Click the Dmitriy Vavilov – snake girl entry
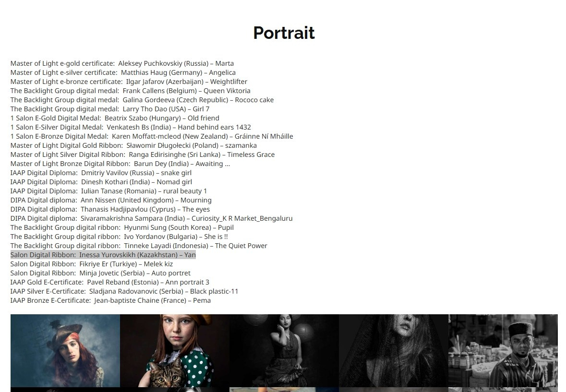This screenshot has height=392, width=566. coord(101,173)
